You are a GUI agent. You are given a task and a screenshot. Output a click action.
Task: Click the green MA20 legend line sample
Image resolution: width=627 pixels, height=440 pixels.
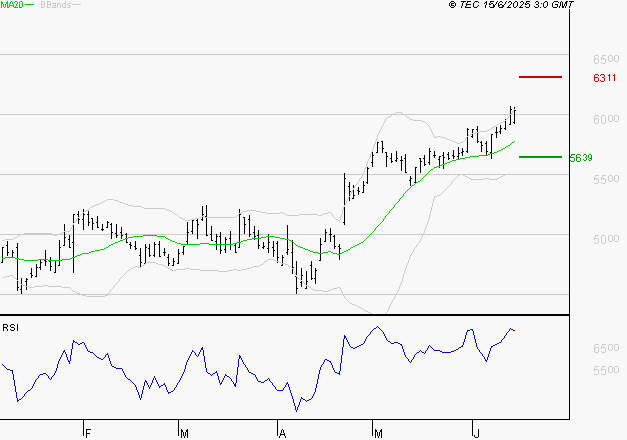click(x=29, y=6)
